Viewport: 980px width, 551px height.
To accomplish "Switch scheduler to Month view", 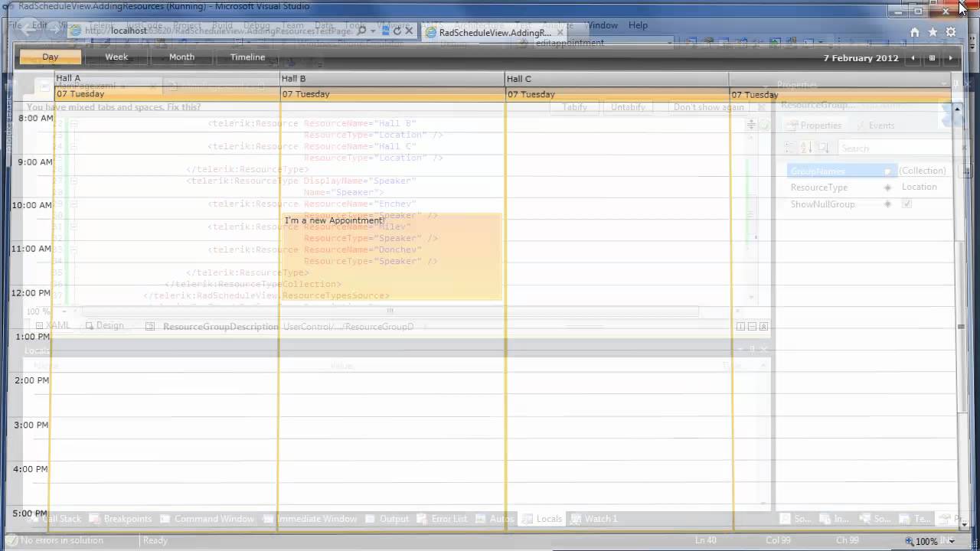I will click(x=181, y=57).
